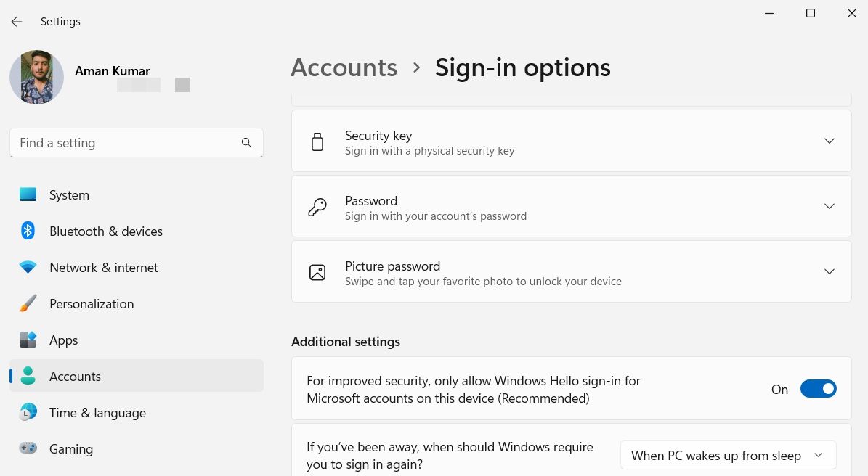Click Aman Kumar's profile picture

(36, 77)
